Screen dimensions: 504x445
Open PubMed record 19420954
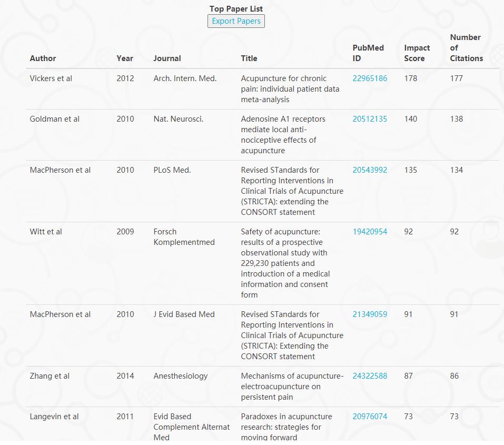[x=370, y=232]
